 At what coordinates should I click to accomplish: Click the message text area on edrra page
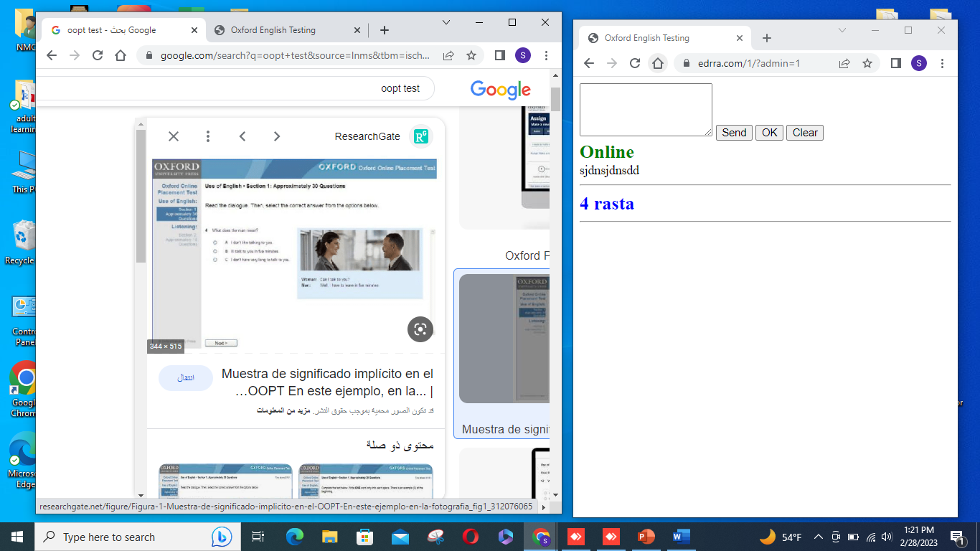click(646, 110)
